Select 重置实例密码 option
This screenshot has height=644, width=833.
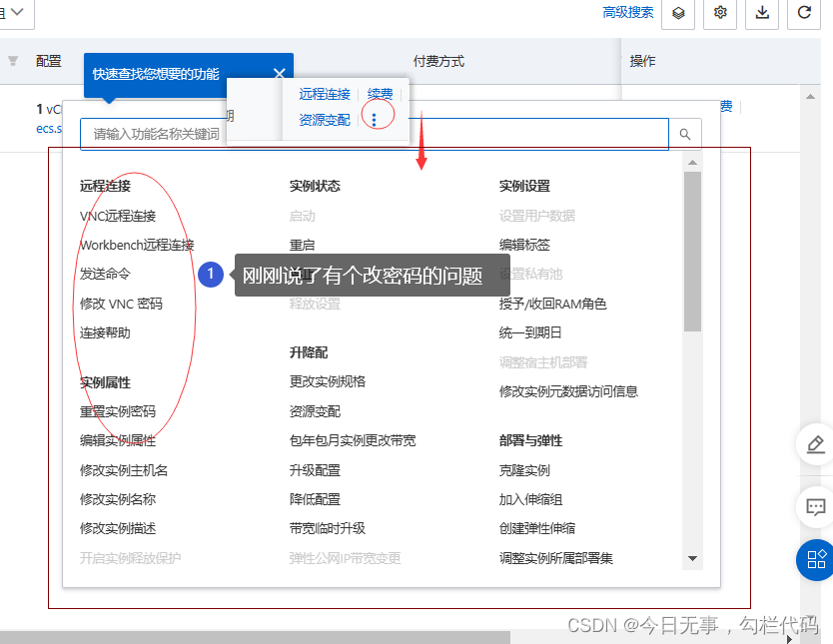tap(118, 411)
